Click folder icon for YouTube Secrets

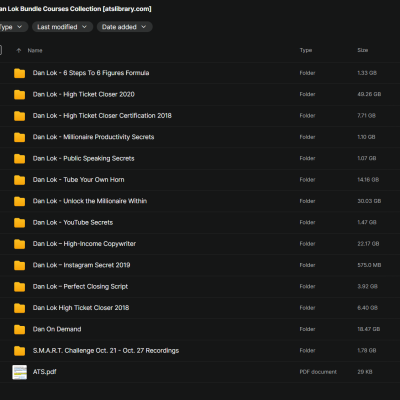coord(20,222)
